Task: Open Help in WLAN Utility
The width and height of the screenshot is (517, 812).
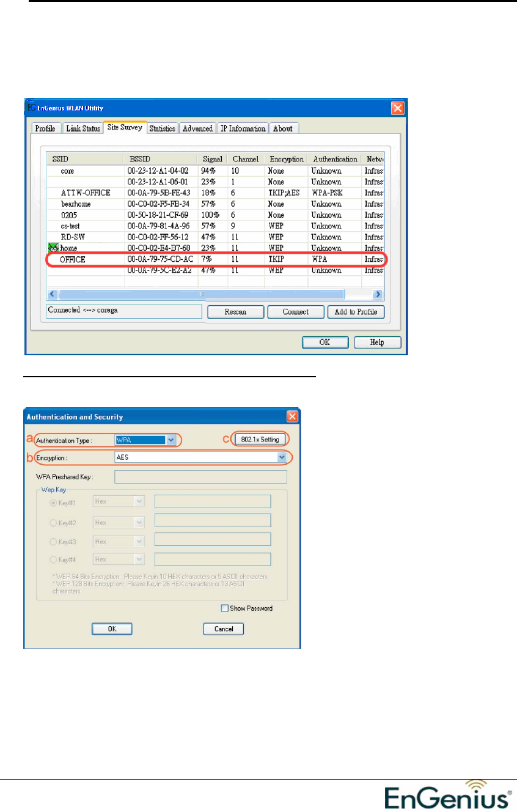Action: (378, 342)
